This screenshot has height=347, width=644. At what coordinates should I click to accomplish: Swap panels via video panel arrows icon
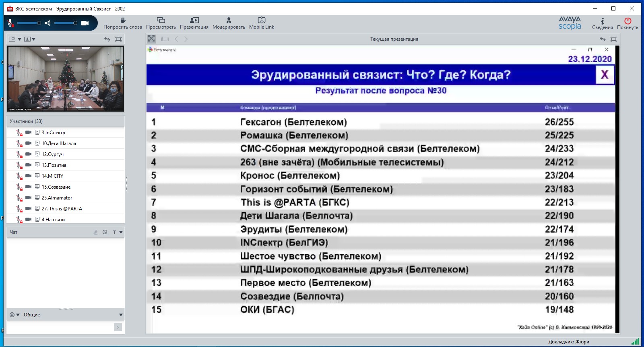point(107,39)
